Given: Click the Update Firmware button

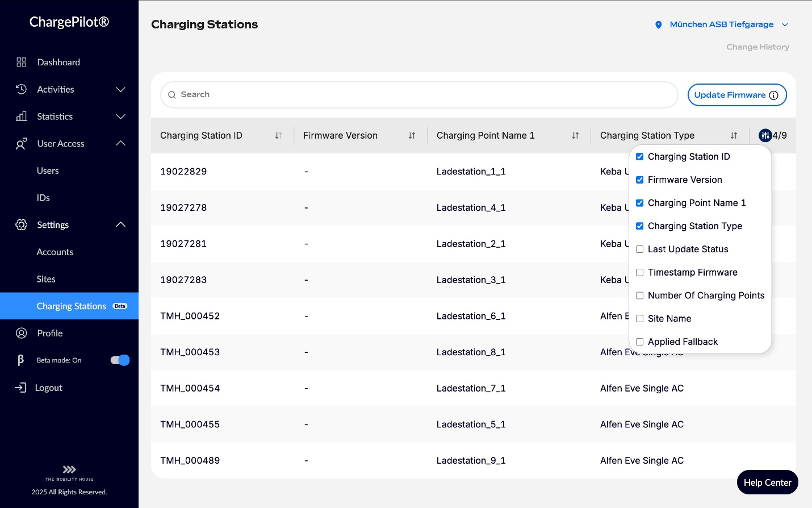Looking at the screenshot, I should [737, 95].
